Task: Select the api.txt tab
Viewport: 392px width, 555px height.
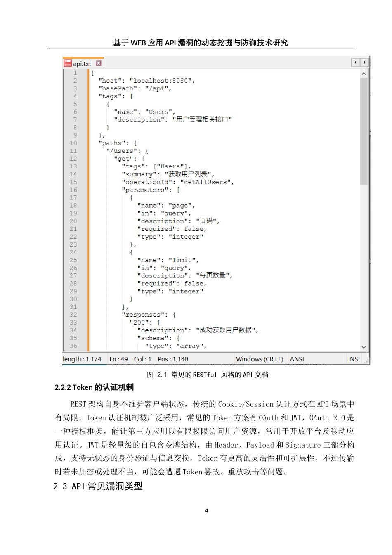Action: 83,63
